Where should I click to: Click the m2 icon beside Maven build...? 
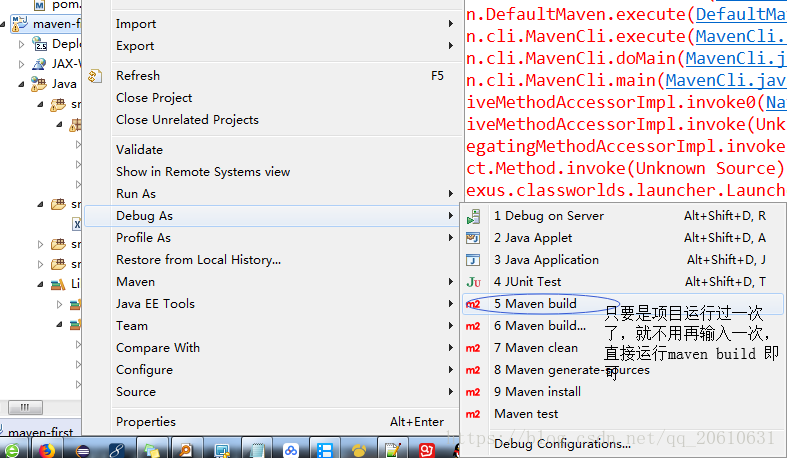tap(473, 304)
